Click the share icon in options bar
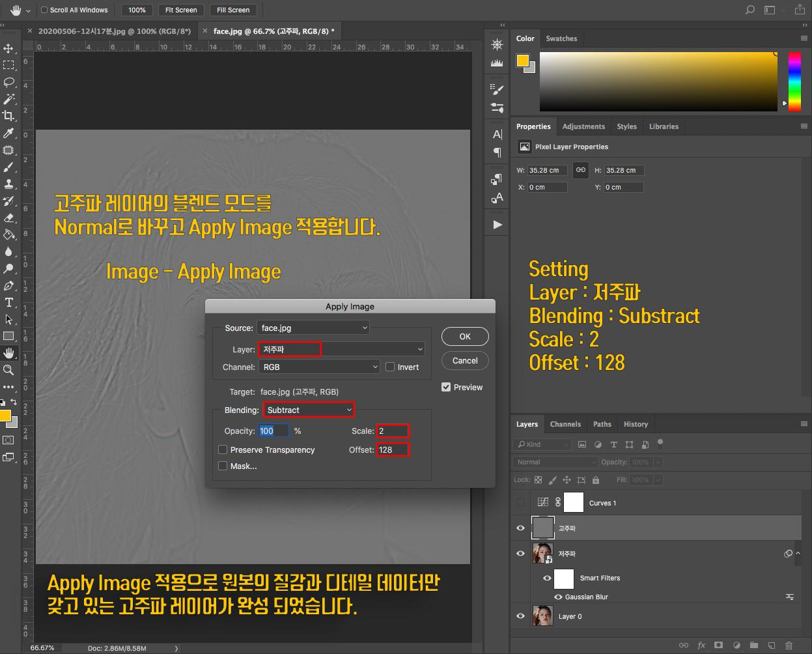812x654 pixels. pos(800,10)
